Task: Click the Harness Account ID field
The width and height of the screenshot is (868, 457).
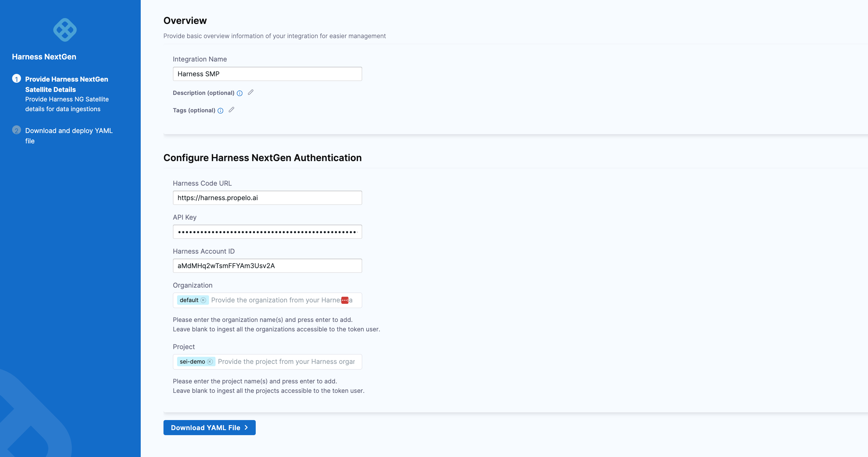Action: coord(267,265)
